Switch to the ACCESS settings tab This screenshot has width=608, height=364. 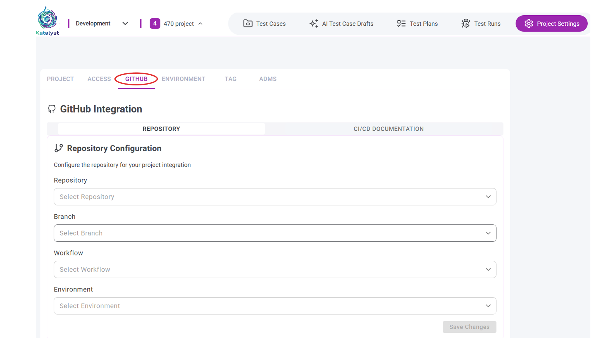point(99,79)
